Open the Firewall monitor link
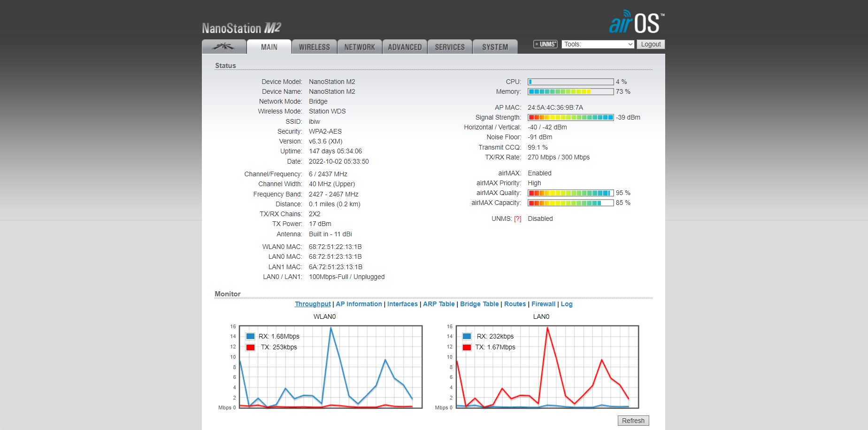 (x=543, y=304)
